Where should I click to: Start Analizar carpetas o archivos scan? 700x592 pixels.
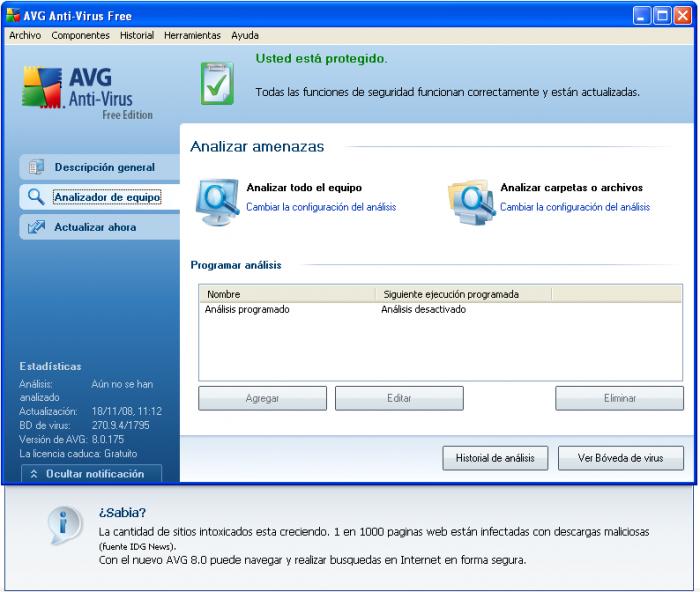coord(571,188)
